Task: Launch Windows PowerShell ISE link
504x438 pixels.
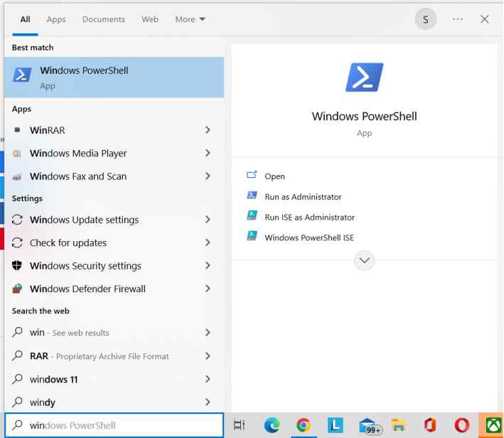Action: coord(309,237)
